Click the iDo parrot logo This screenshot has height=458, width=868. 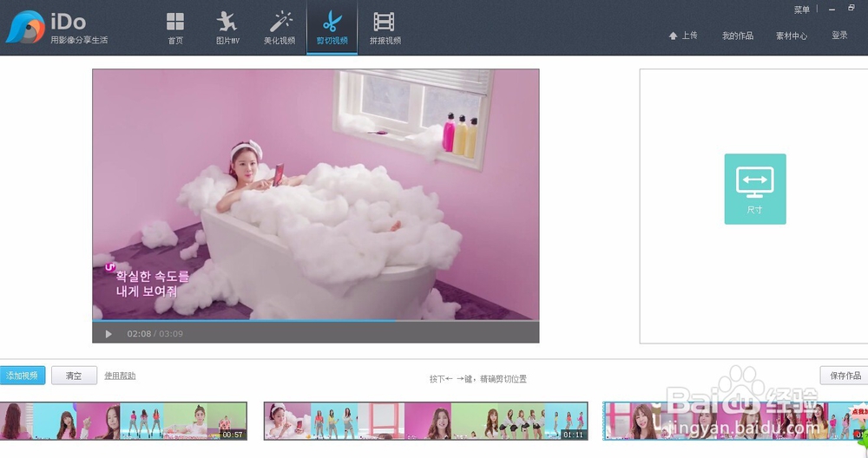pyautogui.click(x=25, y=27)
